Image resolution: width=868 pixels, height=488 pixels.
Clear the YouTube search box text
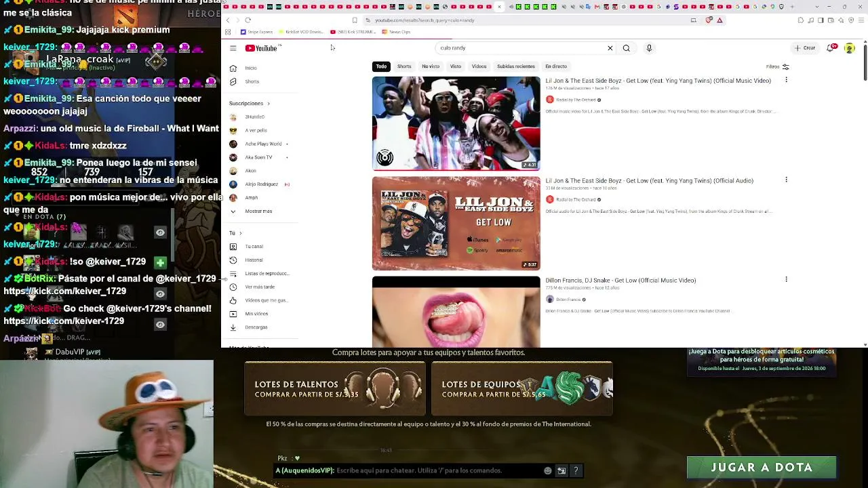[610, 48]
